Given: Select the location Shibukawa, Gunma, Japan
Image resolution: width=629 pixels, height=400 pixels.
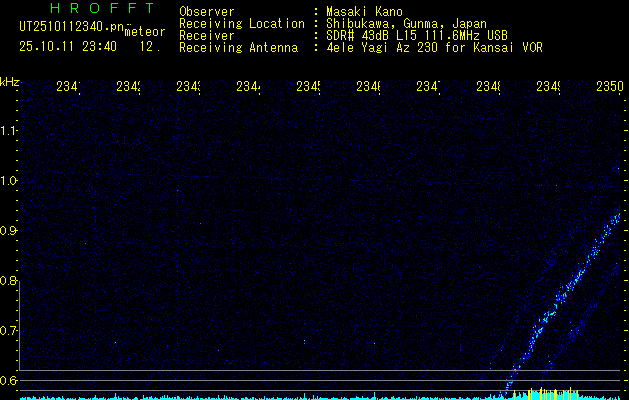Looking at the screenshot, I should pos(406,24).
